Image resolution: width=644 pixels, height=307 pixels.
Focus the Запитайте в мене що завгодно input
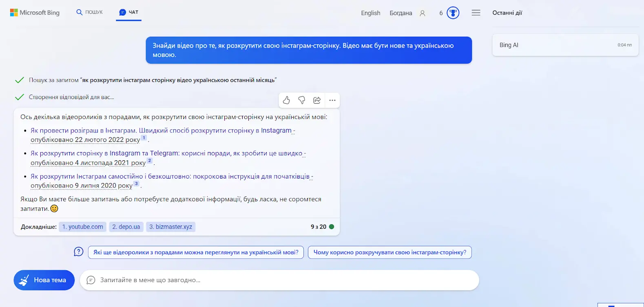(279, 280)
